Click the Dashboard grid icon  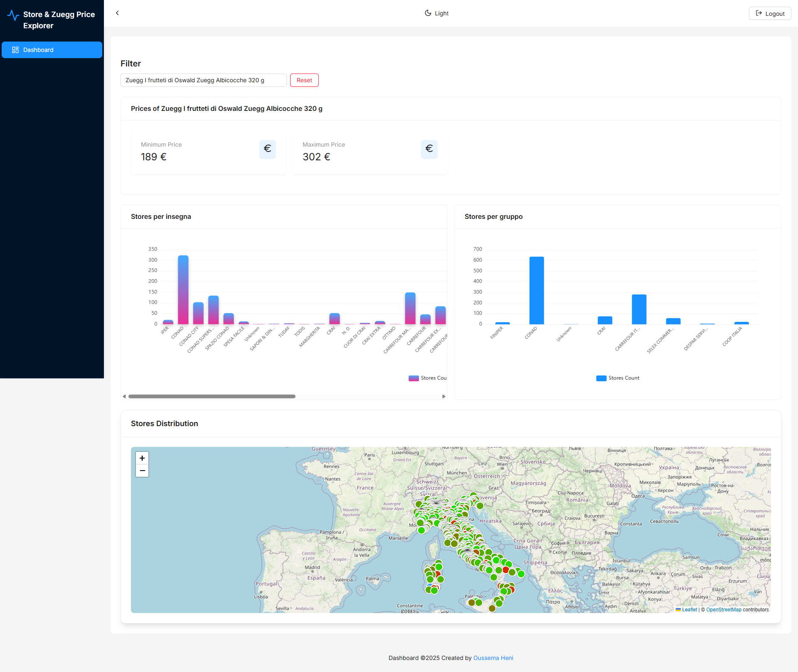point(15,50)
